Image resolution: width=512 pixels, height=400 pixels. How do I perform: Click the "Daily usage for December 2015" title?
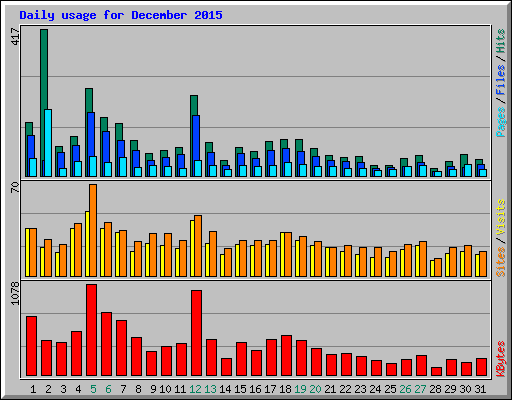tap(121, 16)
